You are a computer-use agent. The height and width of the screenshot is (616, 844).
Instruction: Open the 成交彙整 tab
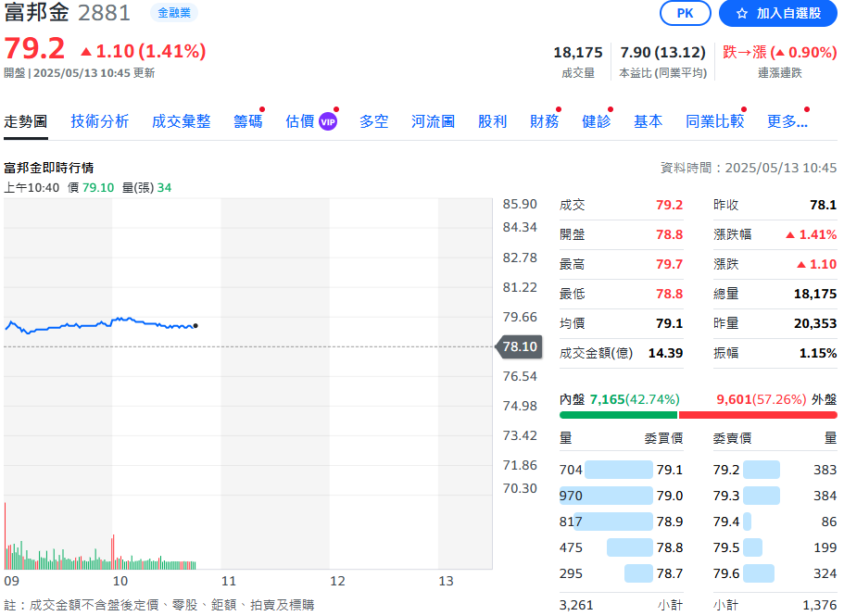tap(181, 121)
